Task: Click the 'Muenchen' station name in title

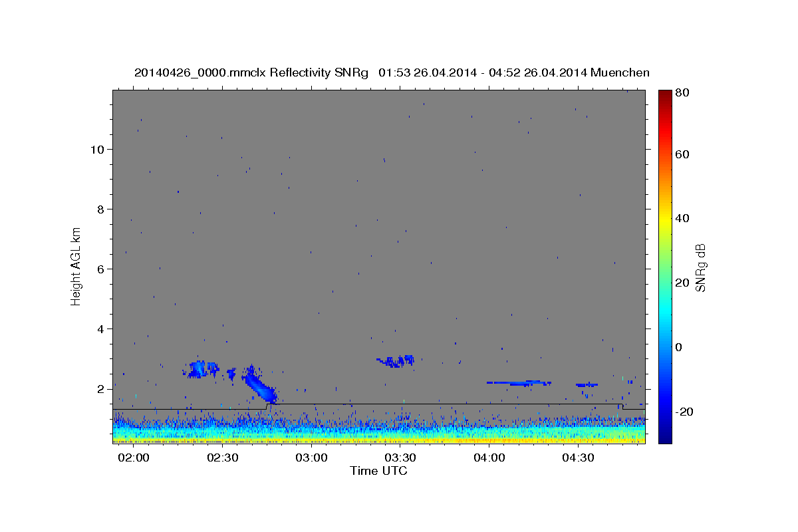Action: coord(619,72)
